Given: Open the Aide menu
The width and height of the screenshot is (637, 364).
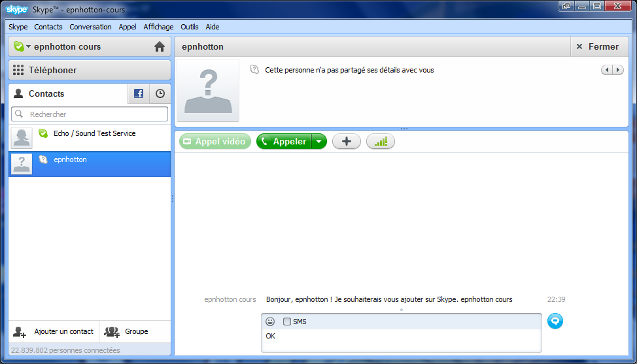Looking at the screenshot, I should pyautogui.click(x=213, y=27).
